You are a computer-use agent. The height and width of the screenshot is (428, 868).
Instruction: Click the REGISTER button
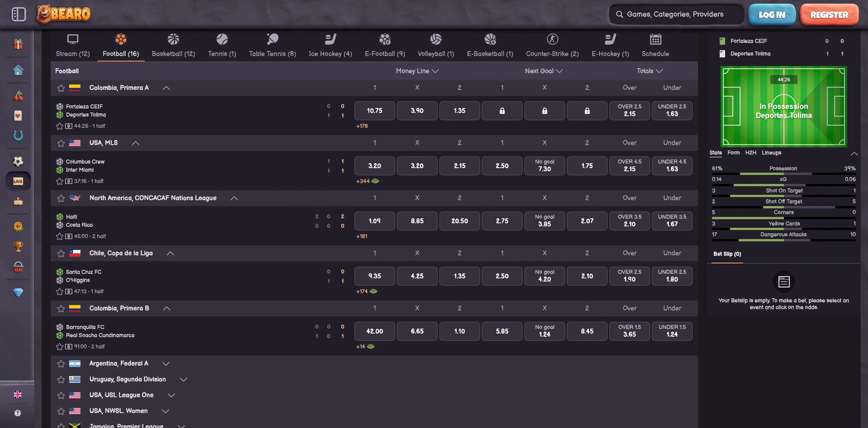tap(829, 15)
